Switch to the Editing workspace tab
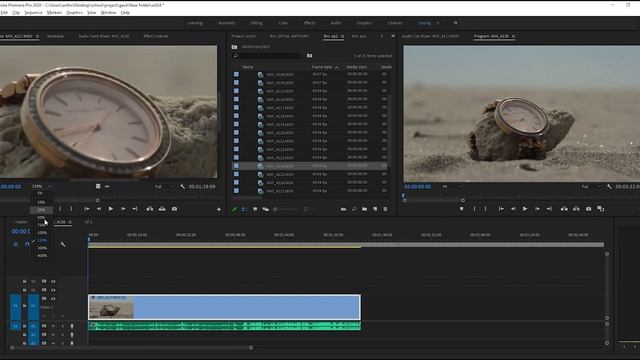Image resolution: width=640 pixels, height=360 pixels. tap(256, 23)
